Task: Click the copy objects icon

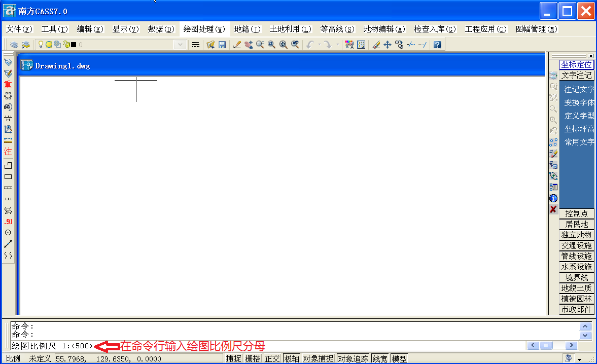Action: [399, 45]
